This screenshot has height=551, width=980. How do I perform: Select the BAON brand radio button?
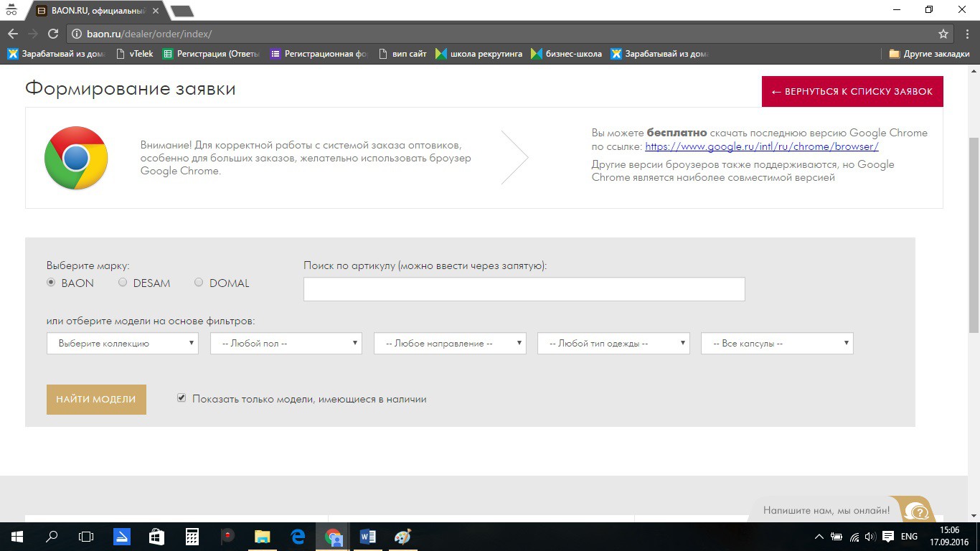click(51, 283)
